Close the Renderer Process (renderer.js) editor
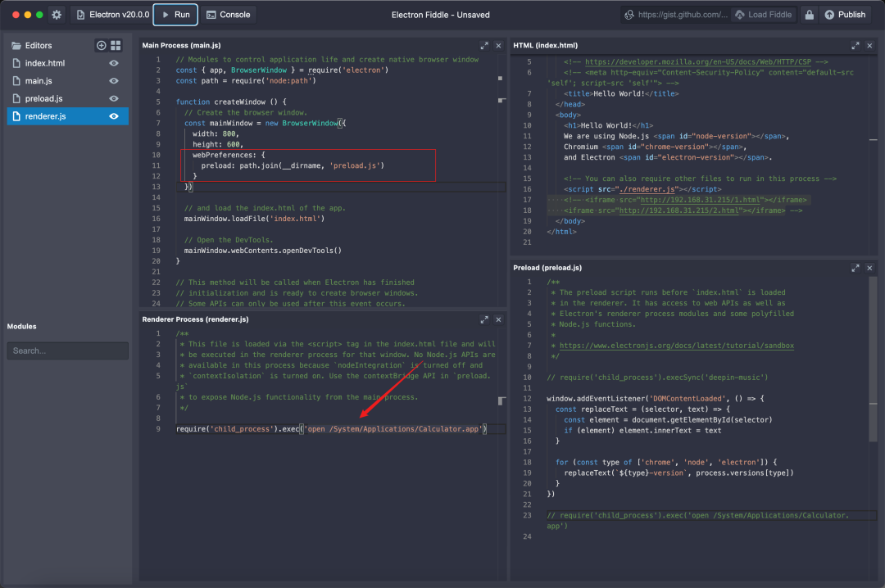Screen dimensions: 885x588 coord(498,319)
